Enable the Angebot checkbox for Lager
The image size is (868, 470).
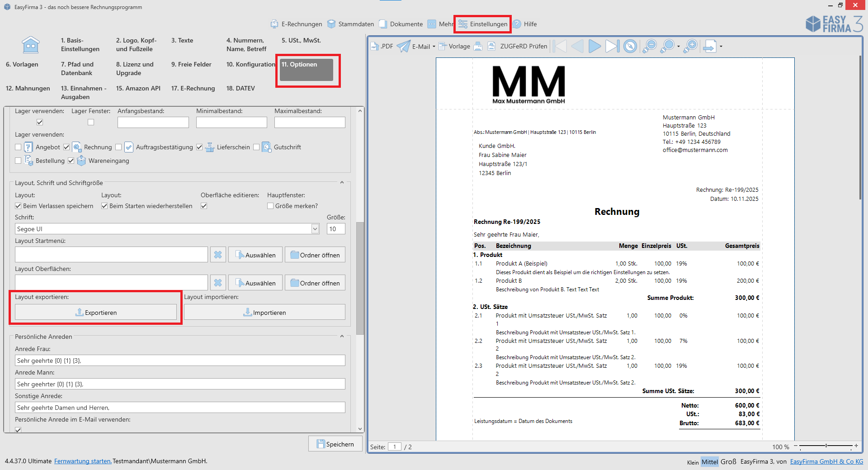click(18, 147)
